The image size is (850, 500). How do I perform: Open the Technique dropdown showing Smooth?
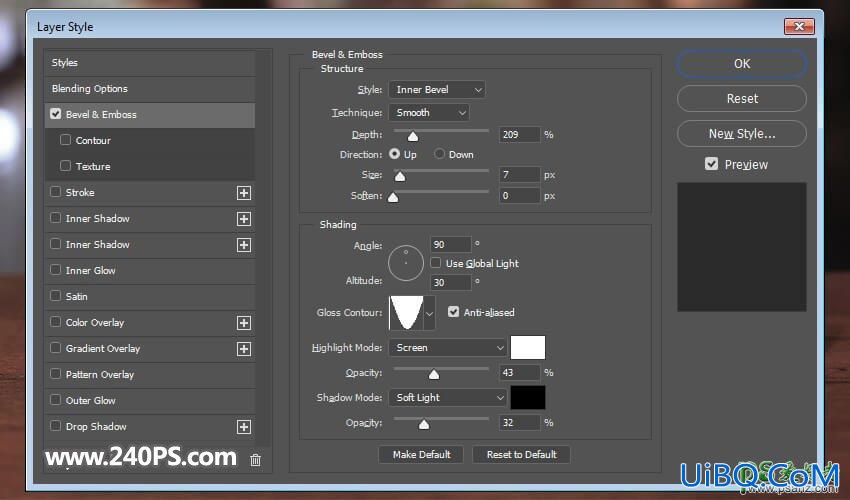(429, 112)
